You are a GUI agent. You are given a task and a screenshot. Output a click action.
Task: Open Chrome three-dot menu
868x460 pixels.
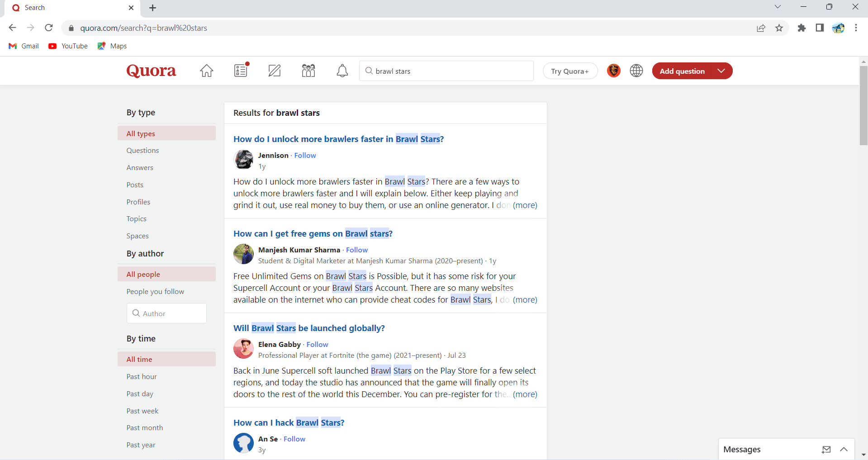(x=856, y=28)
